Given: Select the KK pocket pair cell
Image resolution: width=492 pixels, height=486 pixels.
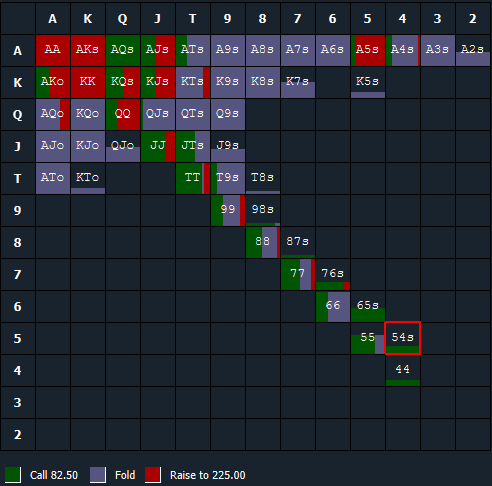Looking at the screenshot, I should (88, 82).
